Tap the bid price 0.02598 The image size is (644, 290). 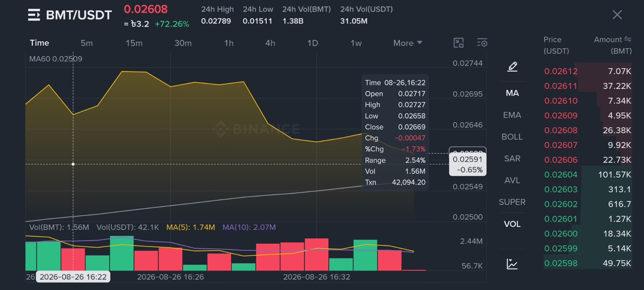click(561, 263)
